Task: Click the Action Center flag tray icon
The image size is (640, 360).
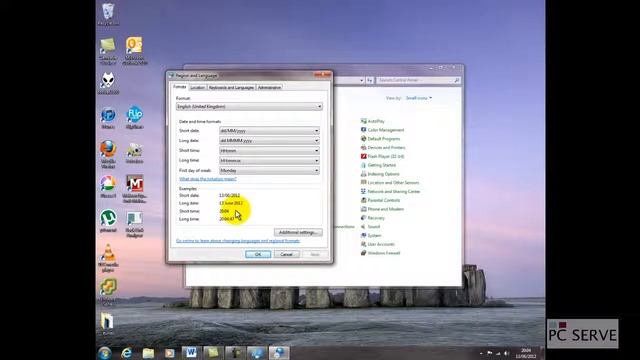Action: (489, 353)
